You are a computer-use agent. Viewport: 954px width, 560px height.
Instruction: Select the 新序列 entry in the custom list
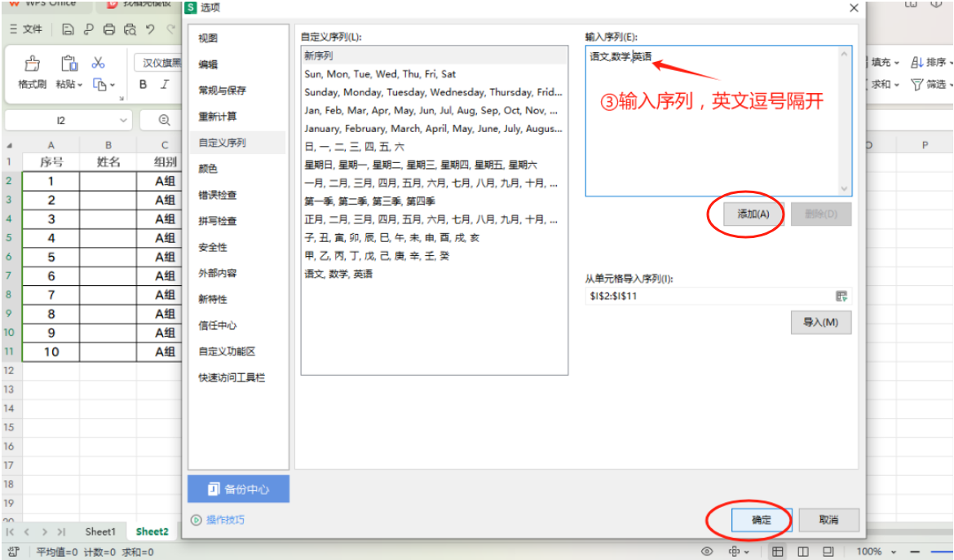click(x=435, y=55)
